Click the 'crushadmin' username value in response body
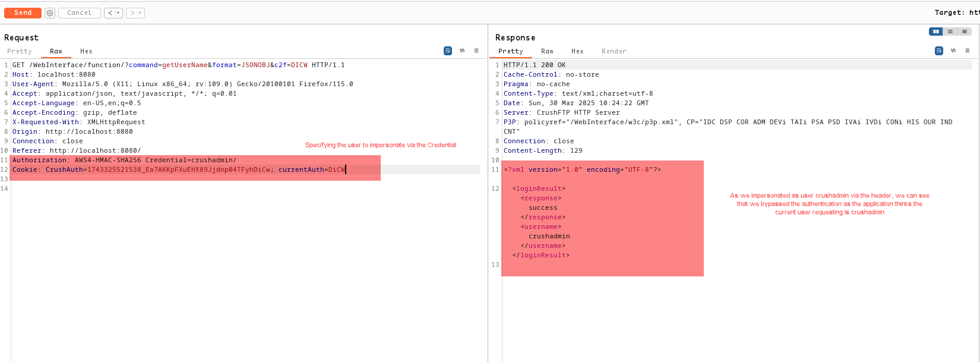The width and height of the screenshot is (980, 362). tap(549, 236)
